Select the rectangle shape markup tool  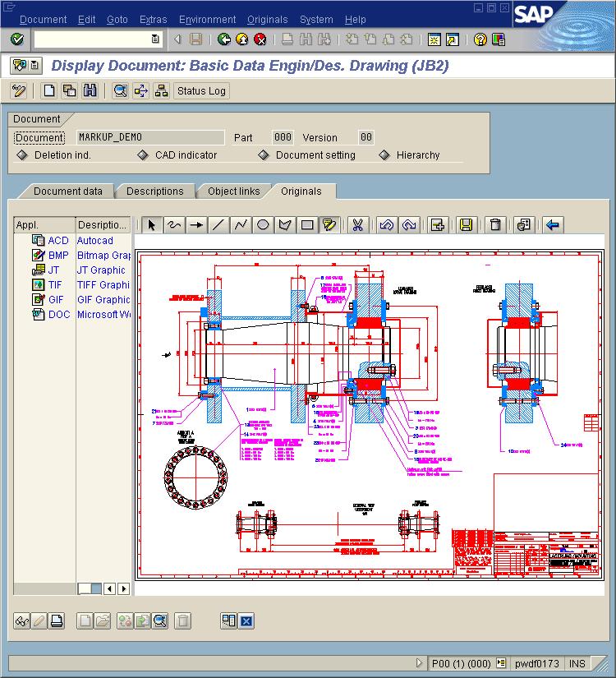307,225
